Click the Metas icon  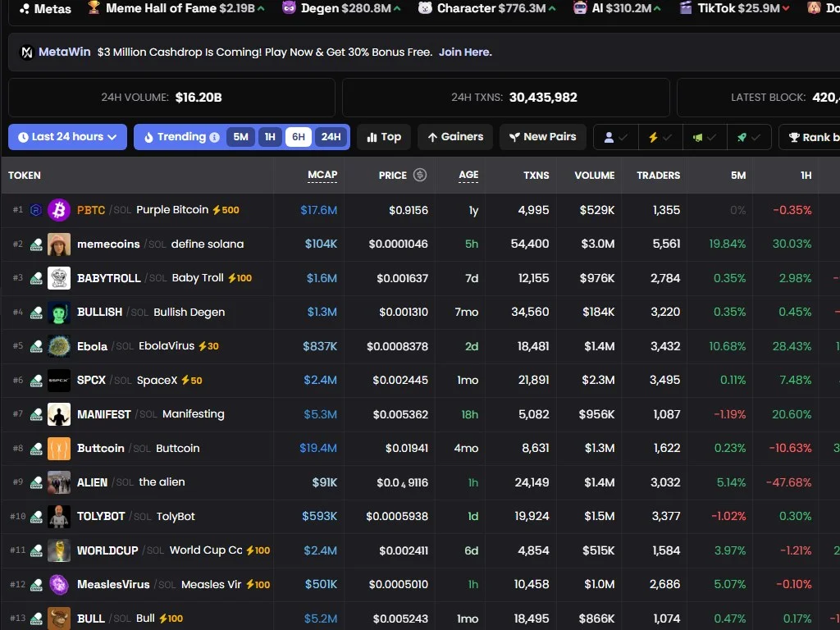click(x=24, y=8)
